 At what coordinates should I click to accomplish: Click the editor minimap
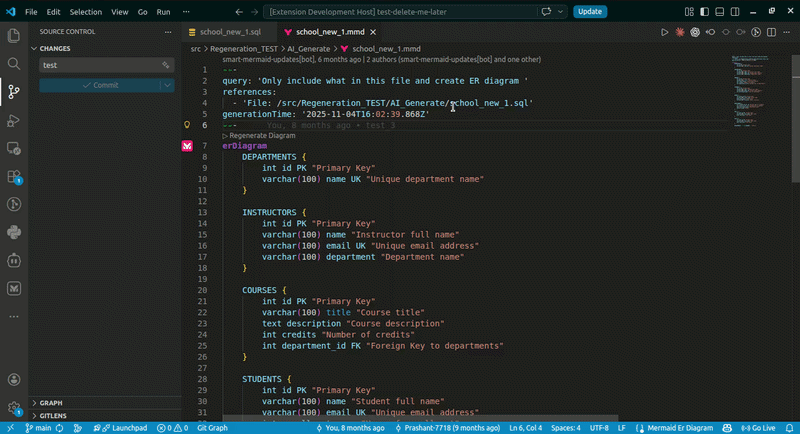(751, 92)
